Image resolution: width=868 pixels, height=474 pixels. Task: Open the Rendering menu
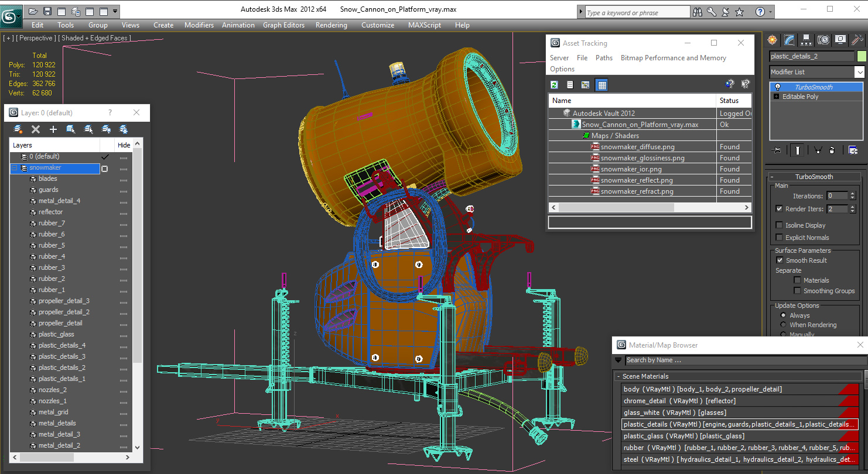click(331, 25)
